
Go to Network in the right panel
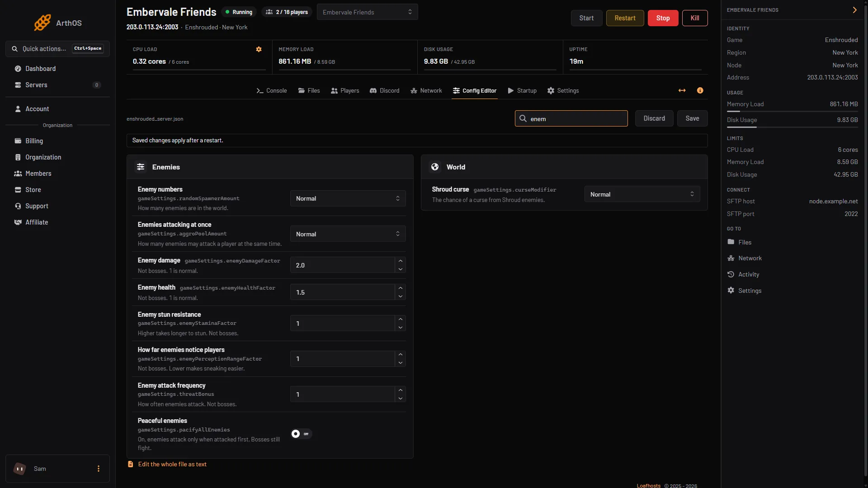(x=745, y=258)
